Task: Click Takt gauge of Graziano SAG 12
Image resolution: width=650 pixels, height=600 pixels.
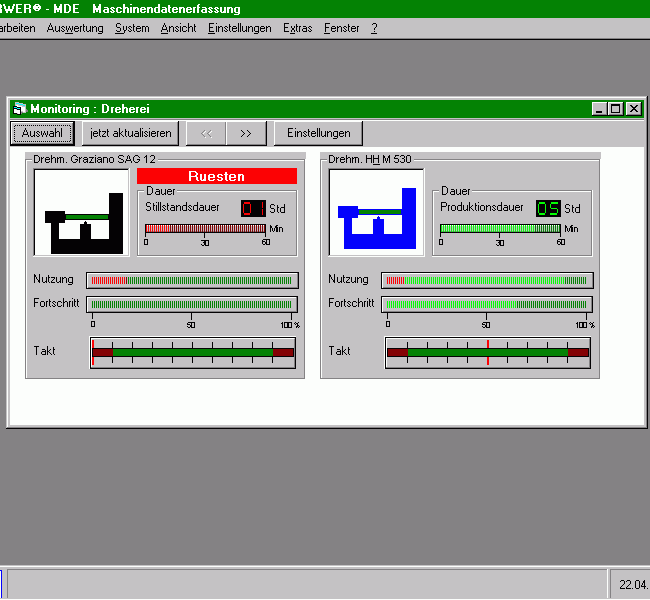Action: (193, 352)
